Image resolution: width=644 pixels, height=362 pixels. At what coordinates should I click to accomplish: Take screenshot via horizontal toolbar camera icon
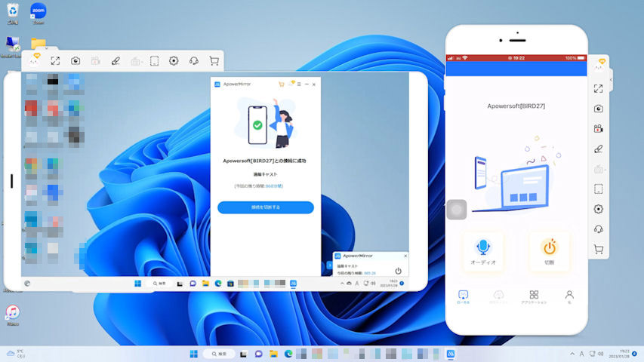pos(75,61)
